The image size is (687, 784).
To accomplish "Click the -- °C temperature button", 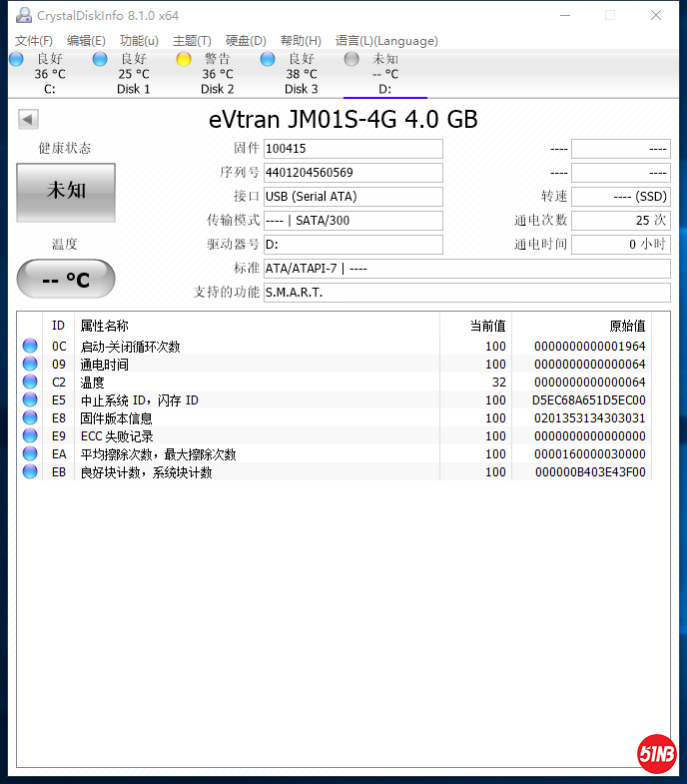I will (x=66, y=279).
